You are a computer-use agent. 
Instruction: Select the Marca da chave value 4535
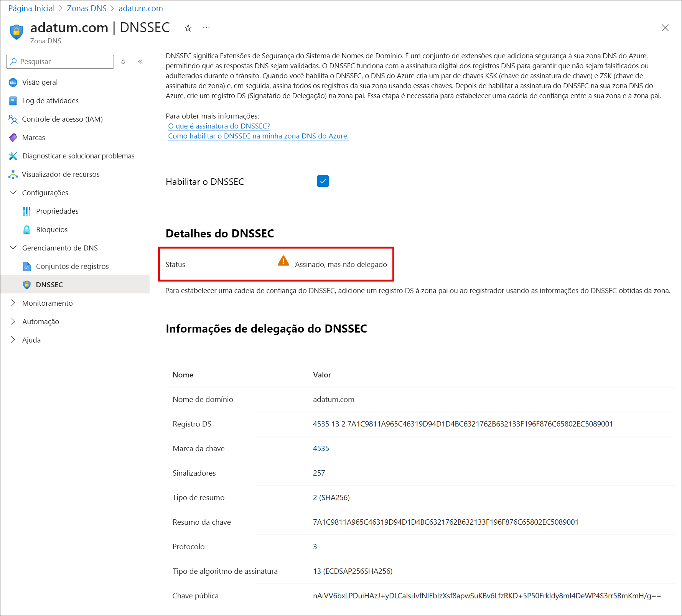coord(321,449)
